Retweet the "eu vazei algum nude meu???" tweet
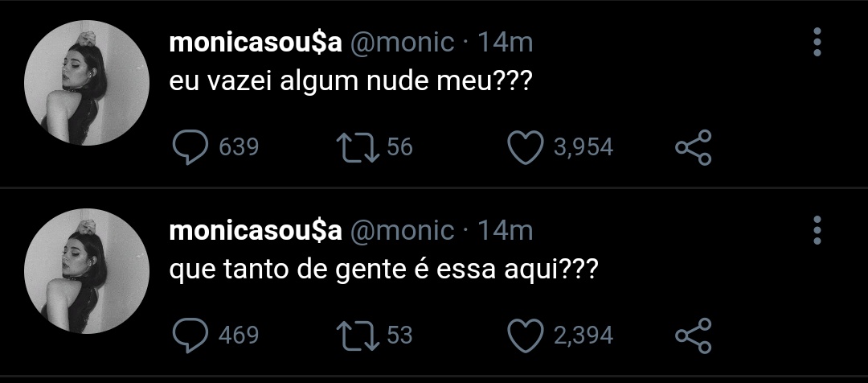 pos(358,147)
